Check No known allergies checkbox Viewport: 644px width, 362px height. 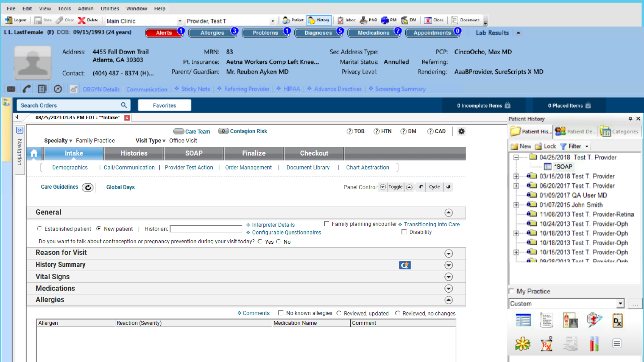(281, 313)
